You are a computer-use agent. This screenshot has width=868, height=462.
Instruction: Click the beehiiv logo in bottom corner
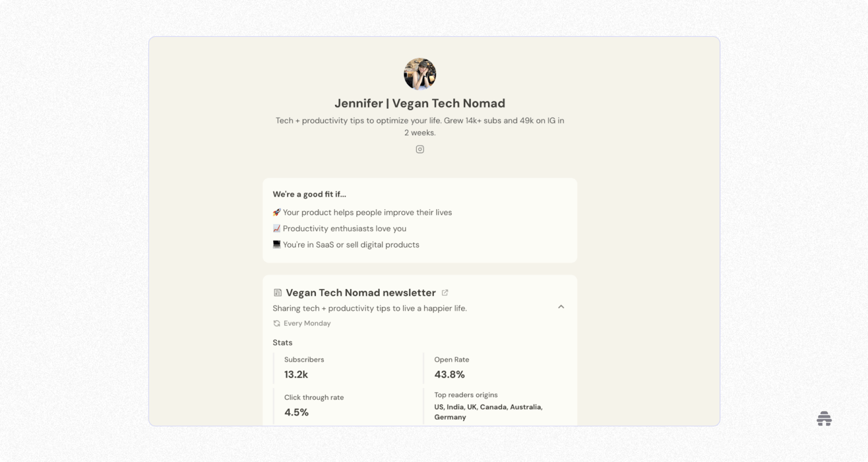[x=824, y=419]
